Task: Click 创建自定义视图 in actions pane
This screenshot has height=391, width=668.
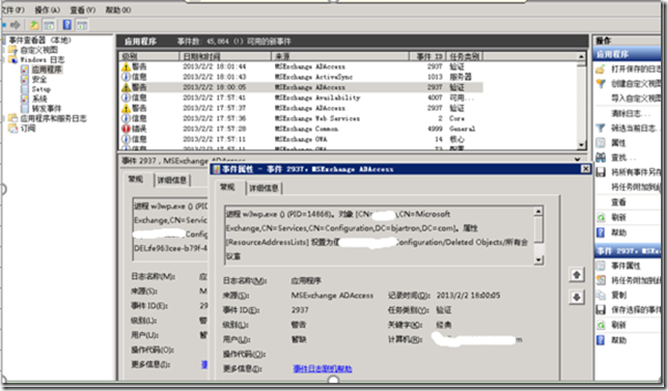Action: (628, 83)
